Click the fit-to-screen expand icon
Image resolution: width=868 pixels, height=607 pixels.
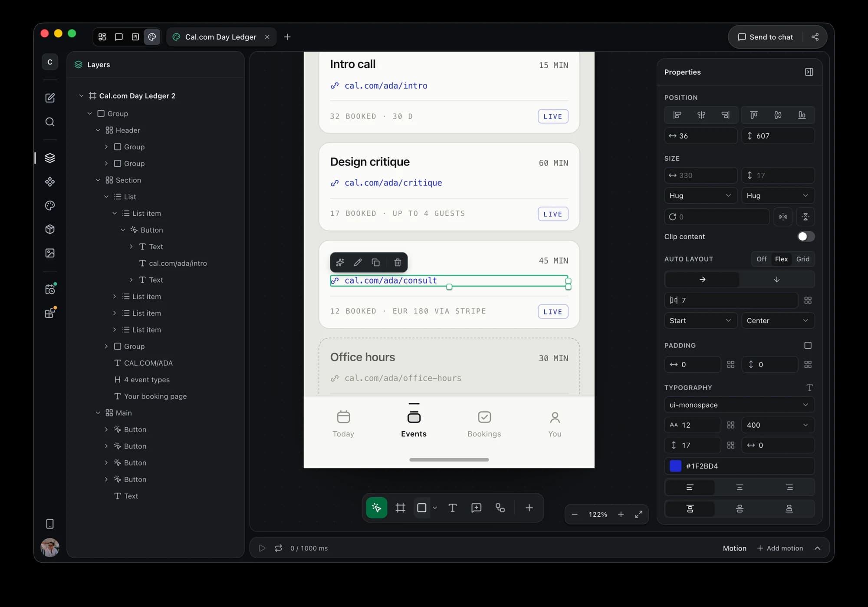tap(639, 514)
